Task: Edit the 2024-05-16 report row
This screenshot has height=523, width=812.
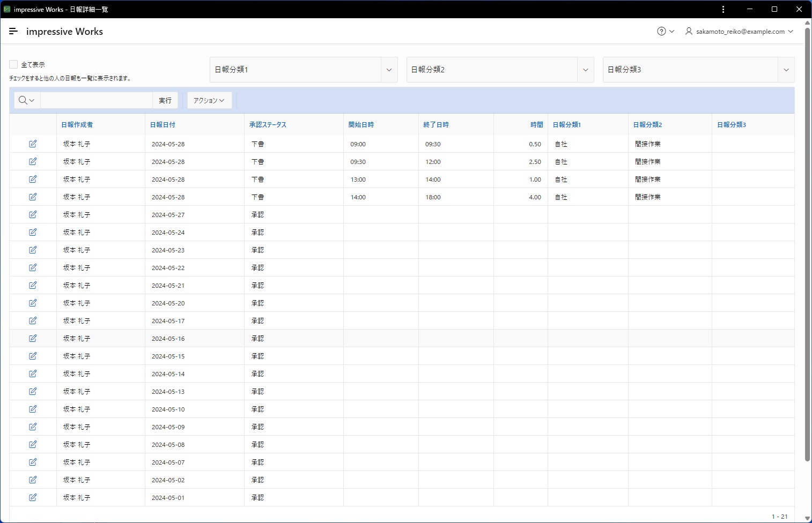Action: pos(33,338)
